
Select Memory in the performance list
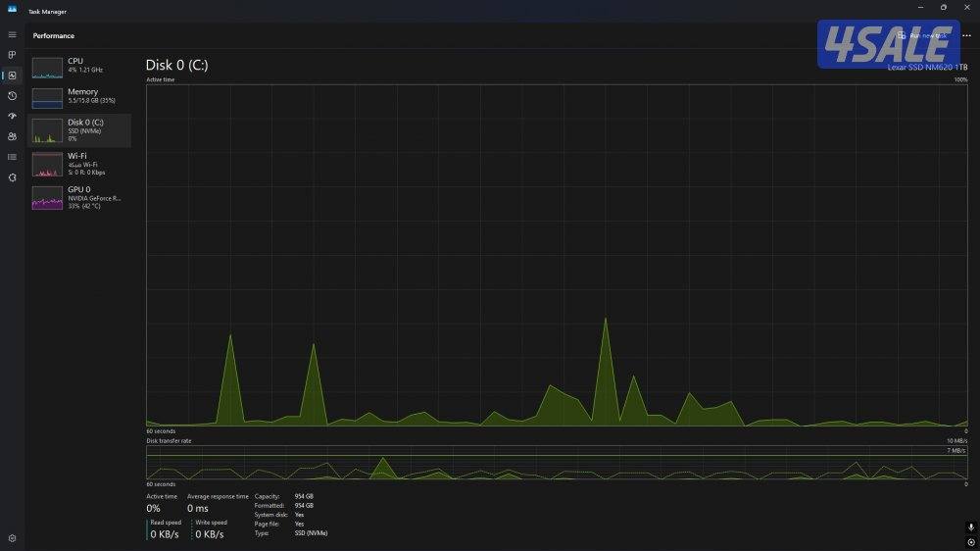point(78,96)
